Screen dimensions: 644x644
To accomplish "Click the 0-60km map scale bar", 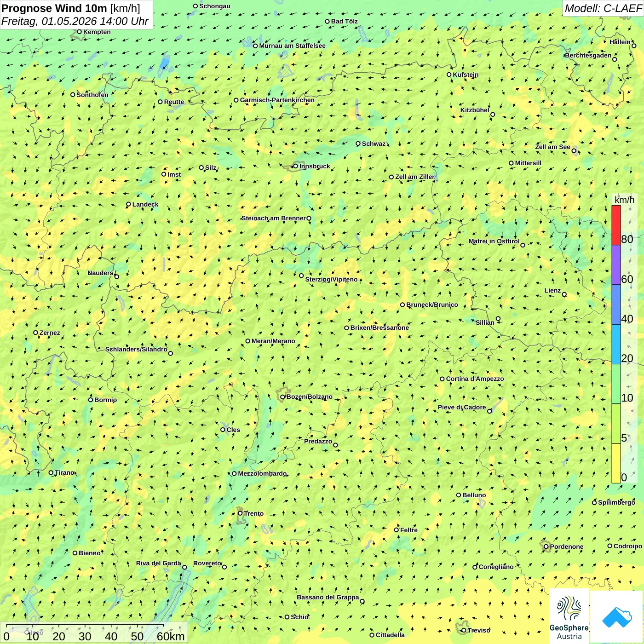I will [94, 633].
